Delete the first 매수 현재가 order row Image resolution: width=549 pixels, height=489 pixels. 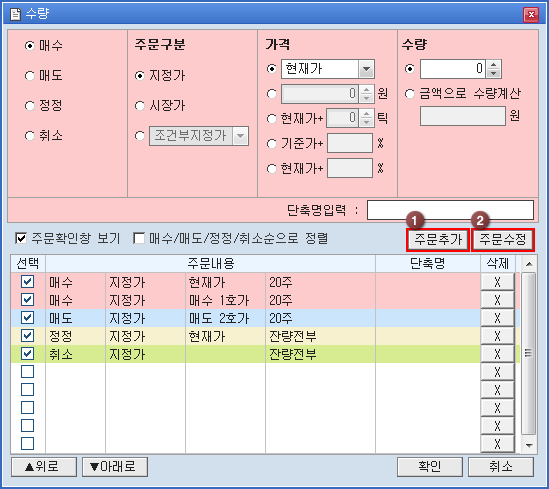coord(497,282)
